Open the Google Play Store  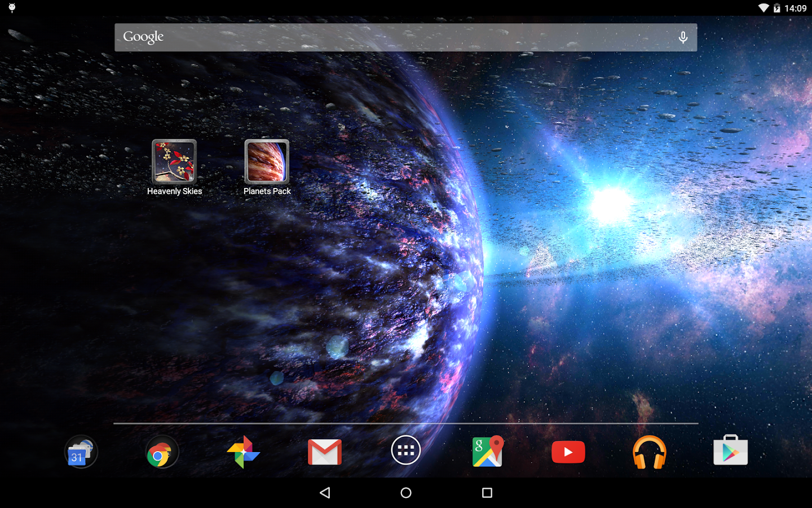[x=731, y=450]
